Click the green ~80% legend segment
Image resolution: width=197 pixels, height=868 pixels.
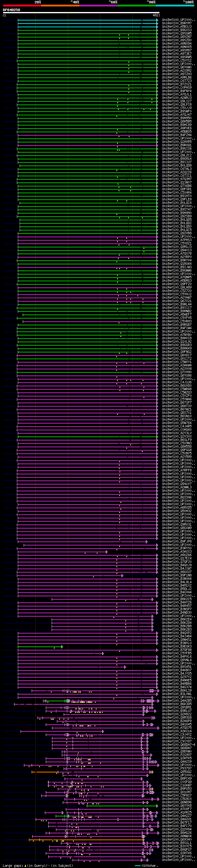(137, 6)
